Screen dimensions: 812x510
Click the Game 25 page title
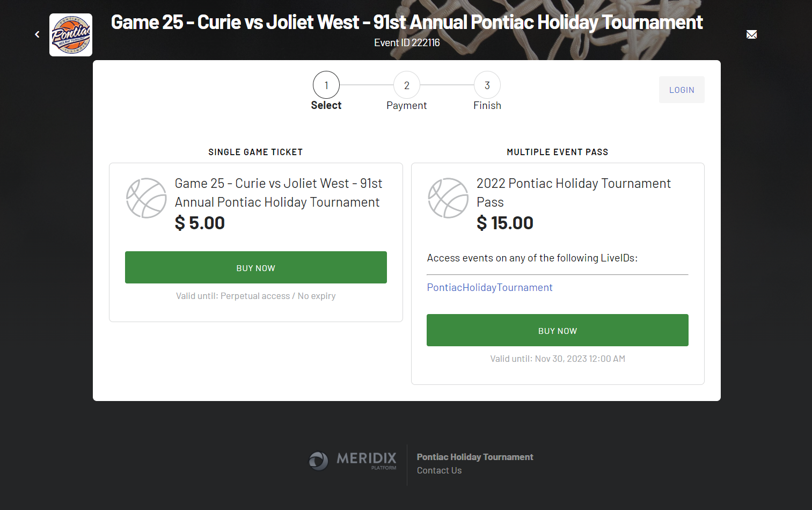[406, 23]
